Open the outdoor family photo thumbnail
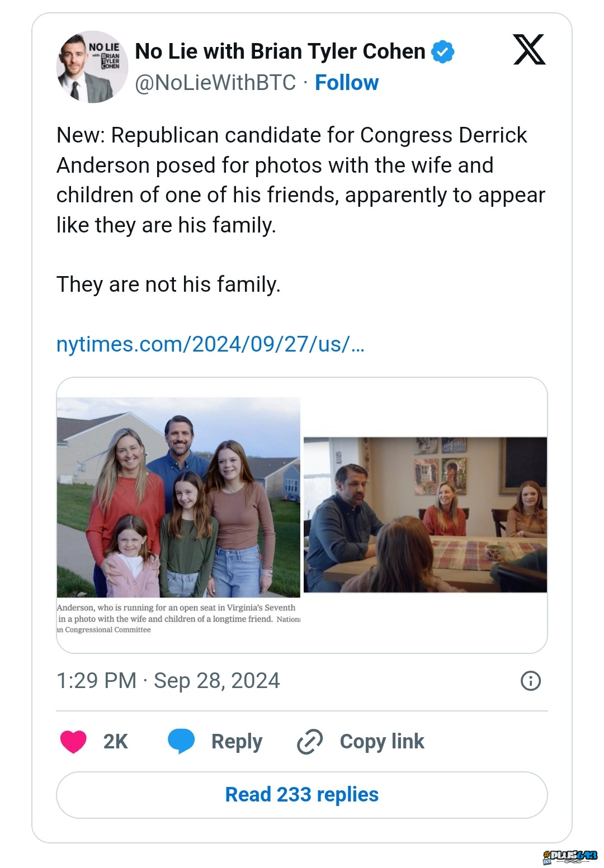 (178, 497)
